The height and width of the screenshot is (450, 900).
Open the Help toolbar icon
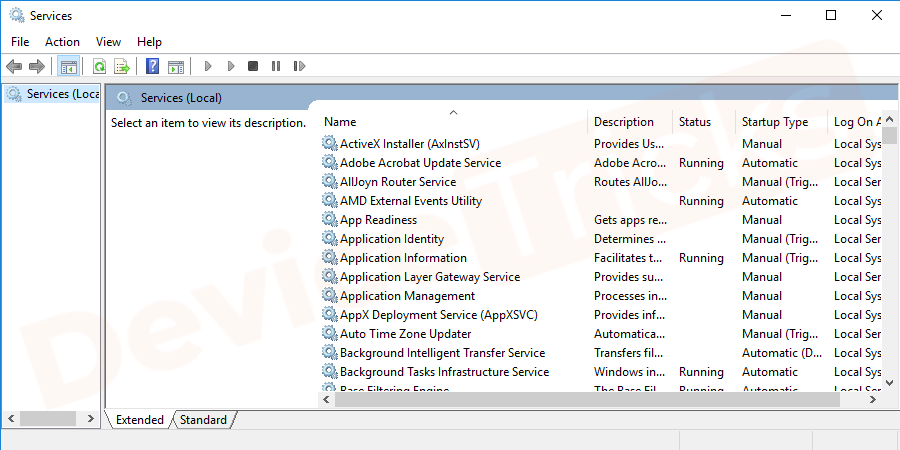tap(152, 67)
